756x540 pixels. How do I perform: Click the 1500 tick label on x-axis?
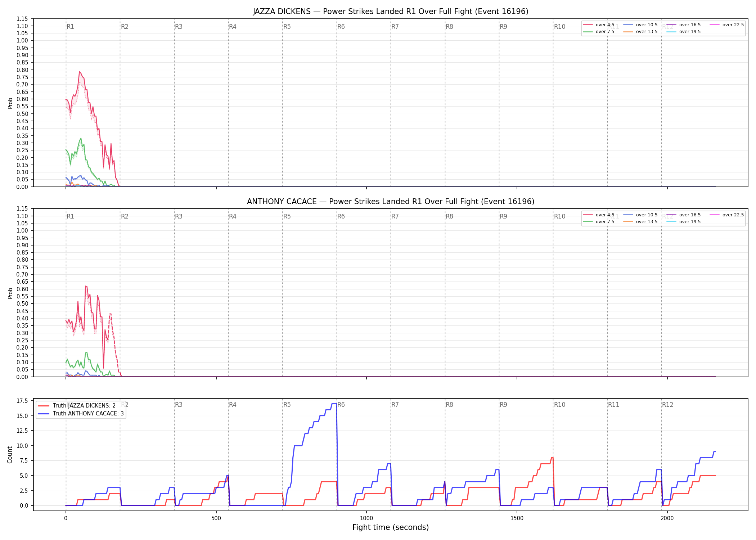517,518
